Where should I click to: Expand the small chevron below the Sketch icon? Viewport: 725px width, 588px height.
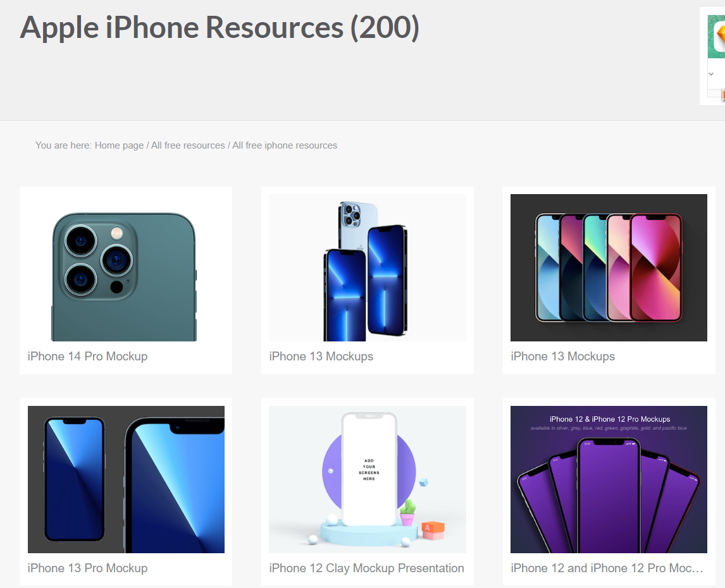[x=711, y=74]
